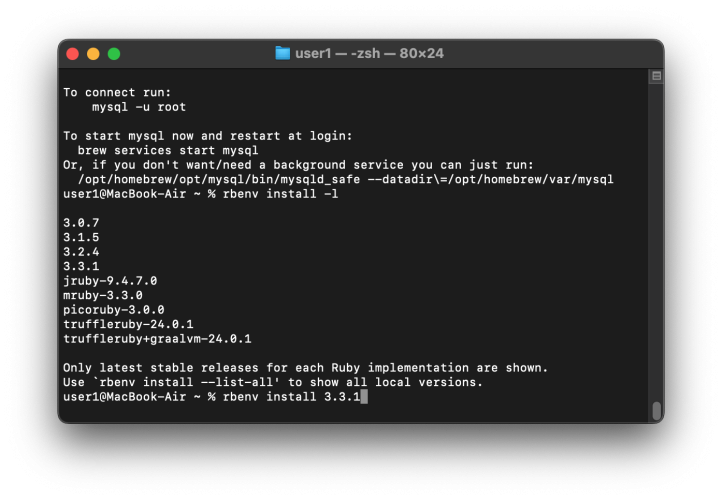Click the "mysql -u root" command text
Image resolution: width=722 pixels, height=500 pixels.
tap(138, 106)
